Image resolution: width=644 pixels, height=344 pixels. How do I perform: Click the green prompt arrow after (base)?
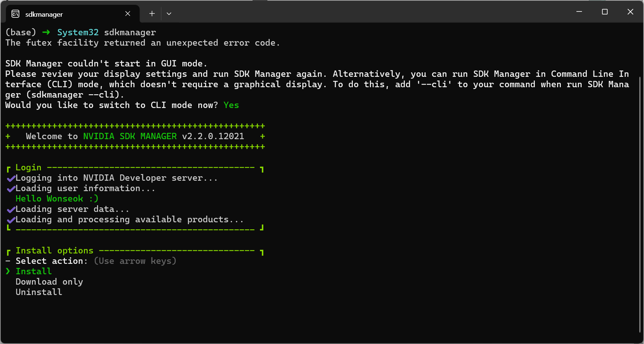point(46,32)
